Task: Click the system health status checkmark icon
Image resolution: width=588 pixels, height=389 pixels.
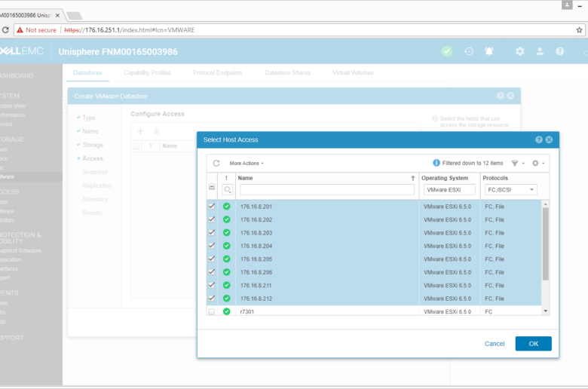Action: tap(446, 51)
